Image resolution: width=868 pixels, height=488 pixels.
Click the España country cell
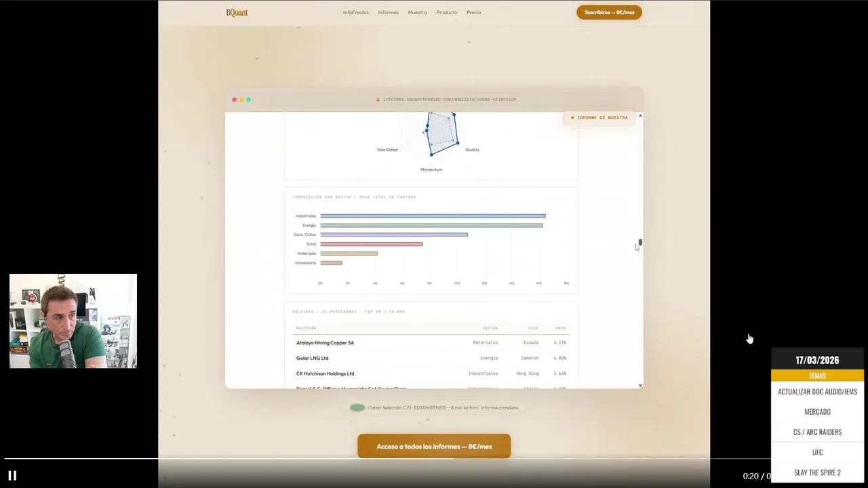(531, 343)
